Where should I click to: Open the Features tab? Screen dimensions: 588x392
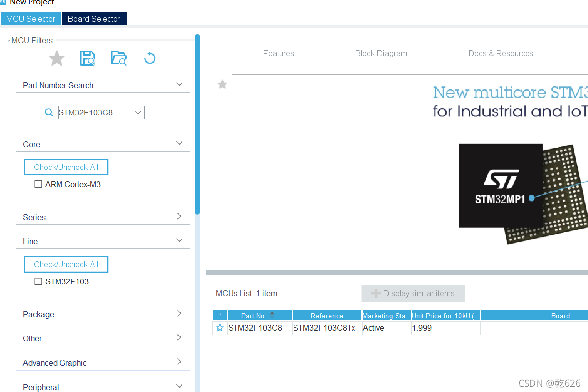[278, 53]
